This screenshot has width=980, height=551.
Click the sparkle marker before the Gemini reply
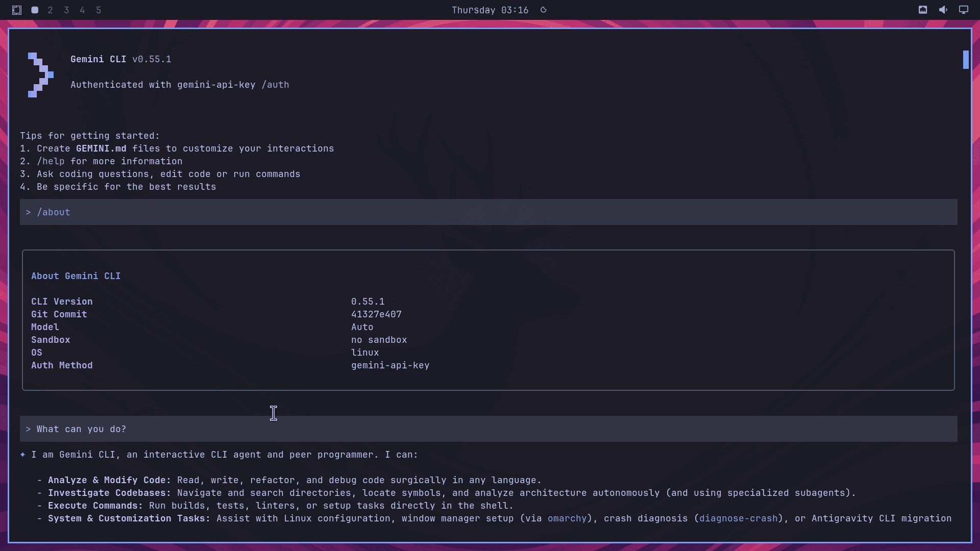tap(22, 455)
